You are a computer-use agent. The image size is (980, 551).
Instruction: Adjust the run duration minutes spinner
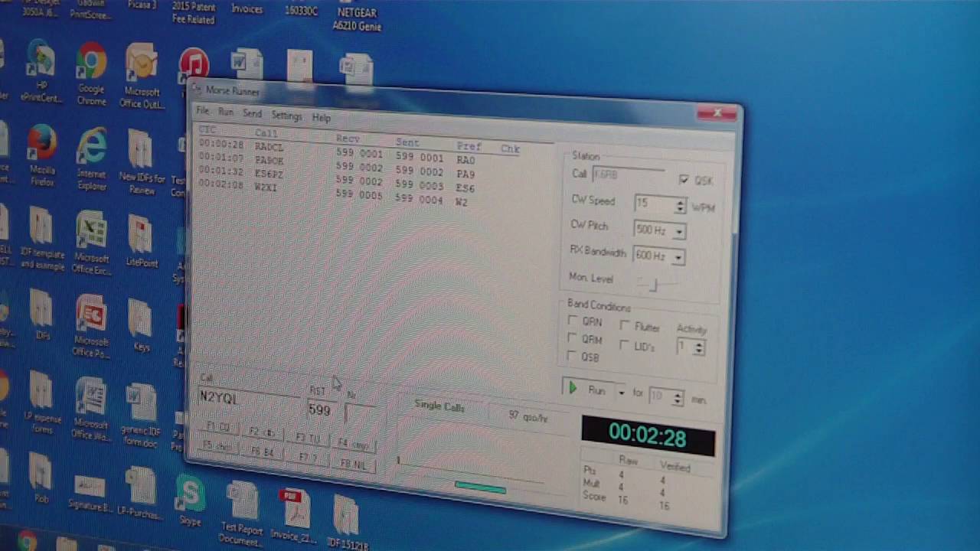tap(677, 398)
